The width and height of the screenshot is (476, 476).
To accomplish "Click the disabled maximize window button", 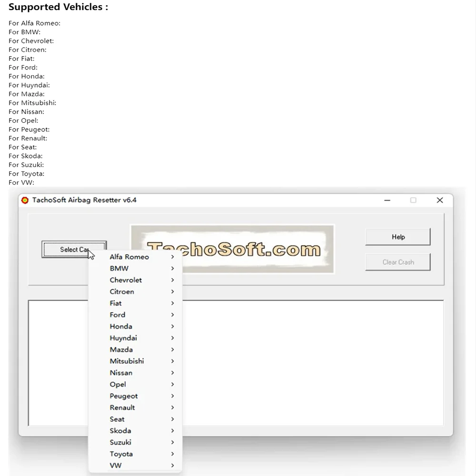I will tap(413, 200).
